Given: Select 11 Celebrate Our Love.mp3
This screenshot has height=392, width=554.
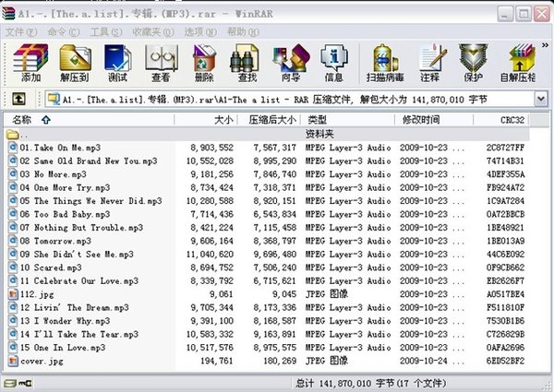Looking at the screenshot, I should pyautogui.click(x=79, y=281).
